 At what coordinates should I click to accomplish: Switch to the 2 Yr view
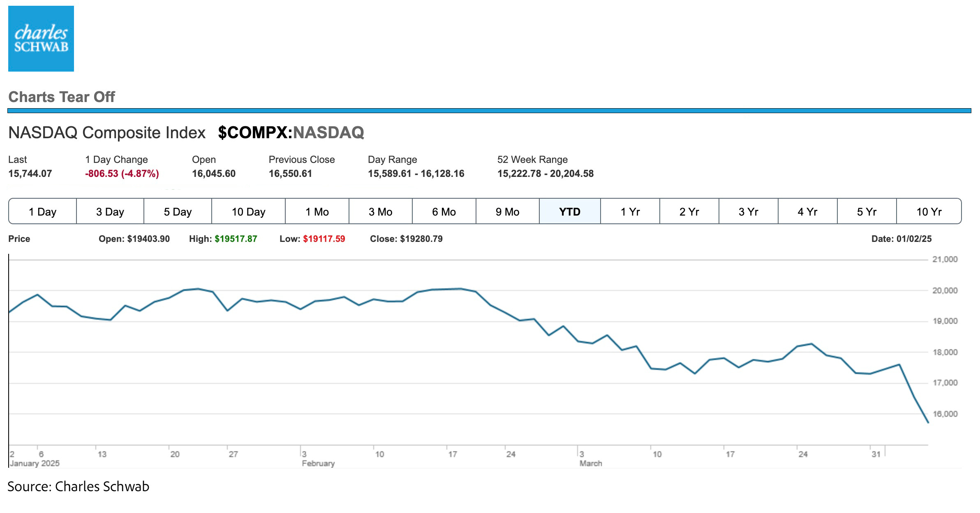689,211
